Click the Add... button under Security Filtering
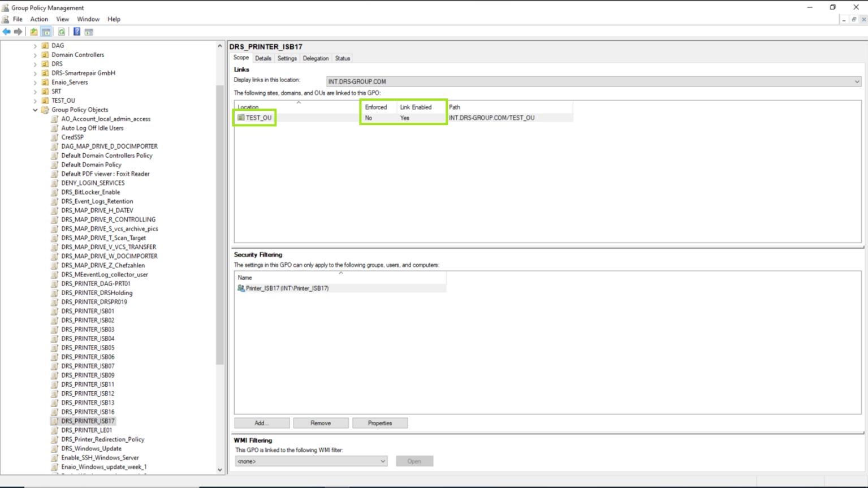Screen dimensions: 868x488 [262, 423]
